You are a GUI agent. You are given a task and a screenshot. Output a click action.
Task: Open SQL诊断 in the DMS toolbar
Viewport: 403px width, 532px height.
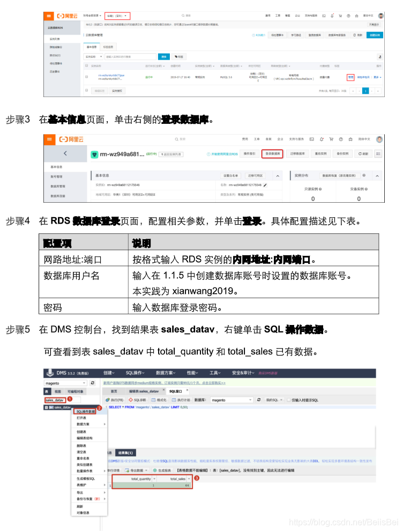click(137, 400)
